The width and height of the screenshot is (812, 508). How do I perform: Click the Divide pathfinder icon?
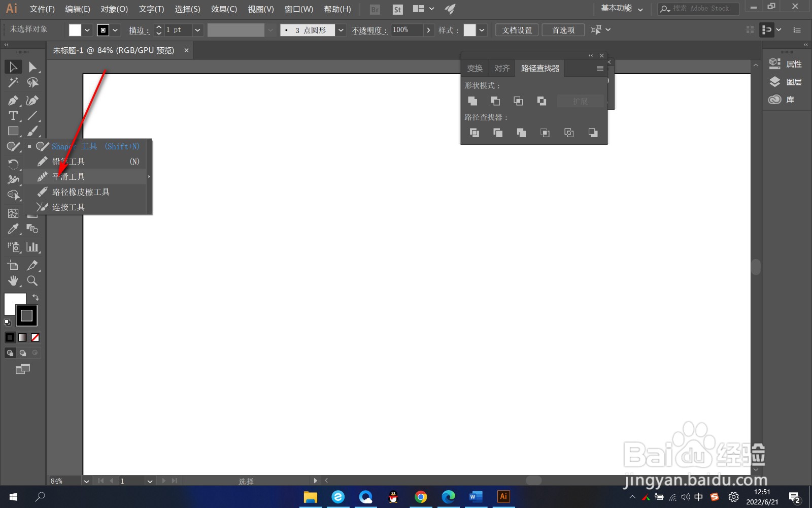(x=475, y=133)
